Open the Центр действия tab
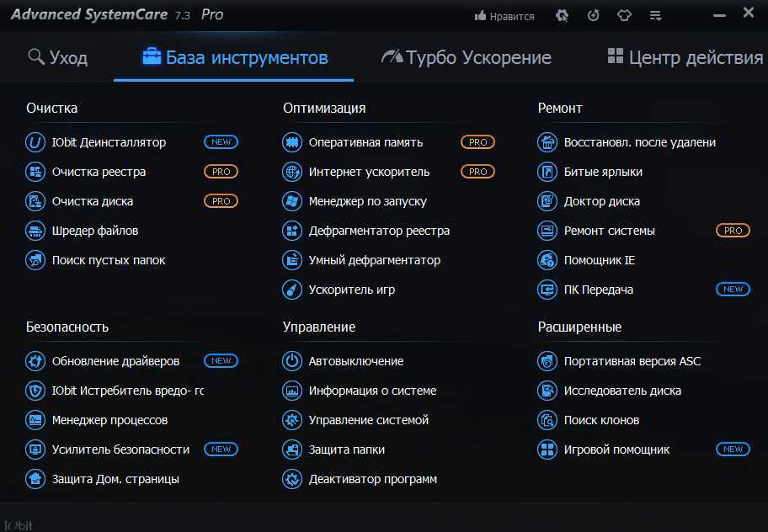Viewport: 768px width, 532px height. 685,57
